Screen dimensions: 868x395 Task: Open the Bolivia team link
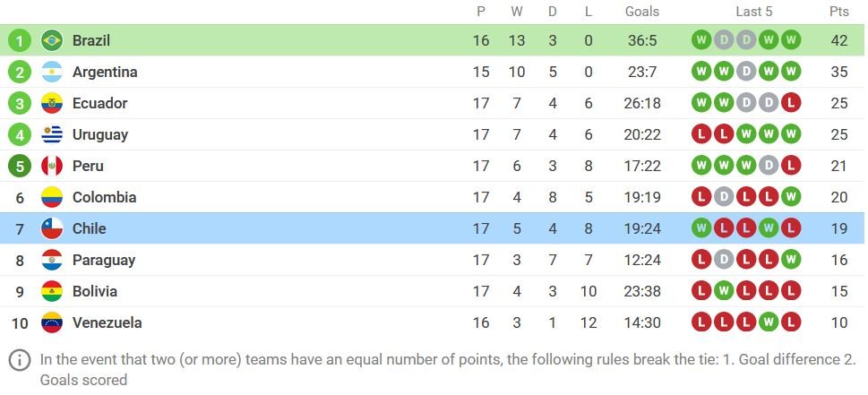95,291
